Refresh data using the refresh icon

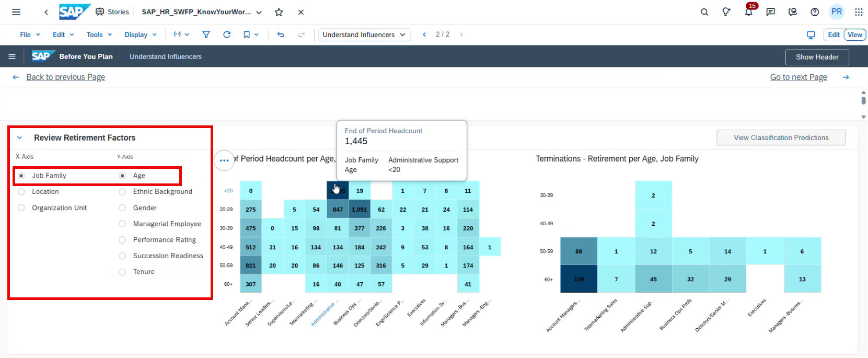(227, 34)
